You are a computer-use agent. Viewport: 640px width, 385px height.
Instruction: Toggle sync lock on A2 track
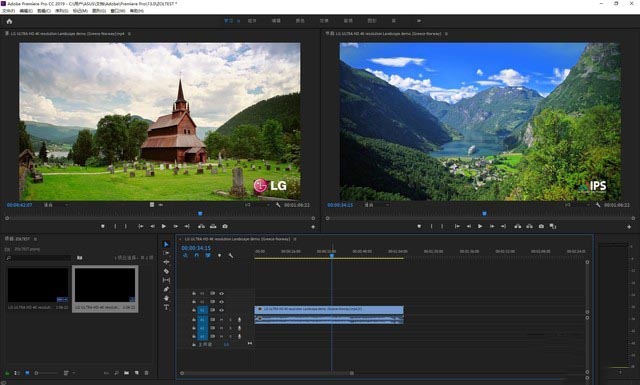click(212, 328)
